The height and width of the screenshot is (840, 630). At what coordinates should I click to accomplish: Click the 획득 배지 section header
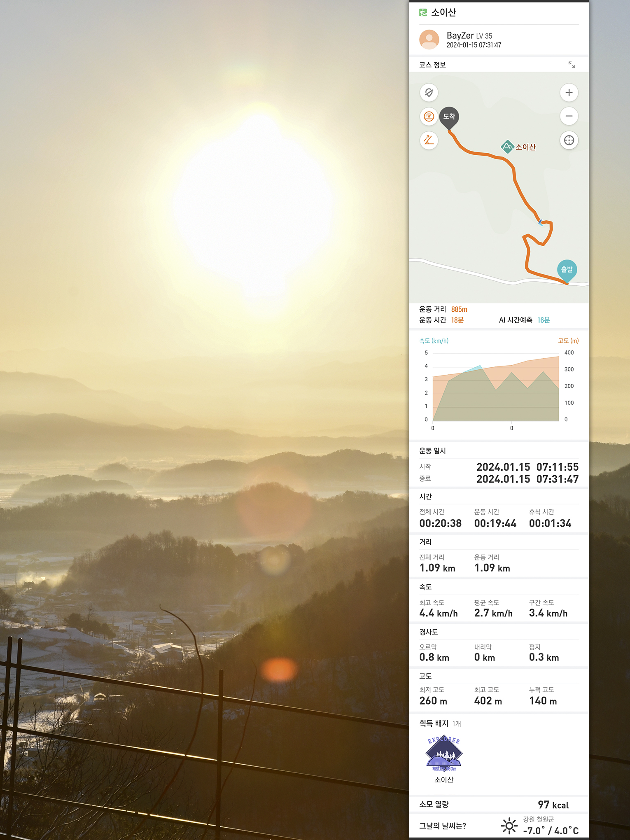[434, 723]
